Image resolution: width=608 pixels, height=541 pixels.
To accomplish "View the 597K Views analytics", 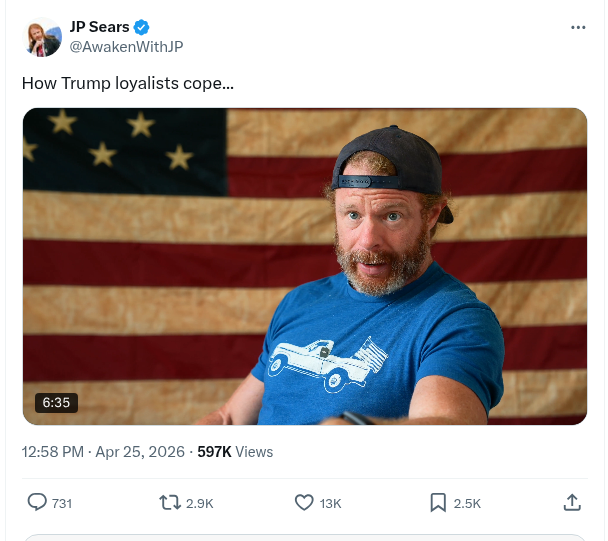I will tap(235, 452).
